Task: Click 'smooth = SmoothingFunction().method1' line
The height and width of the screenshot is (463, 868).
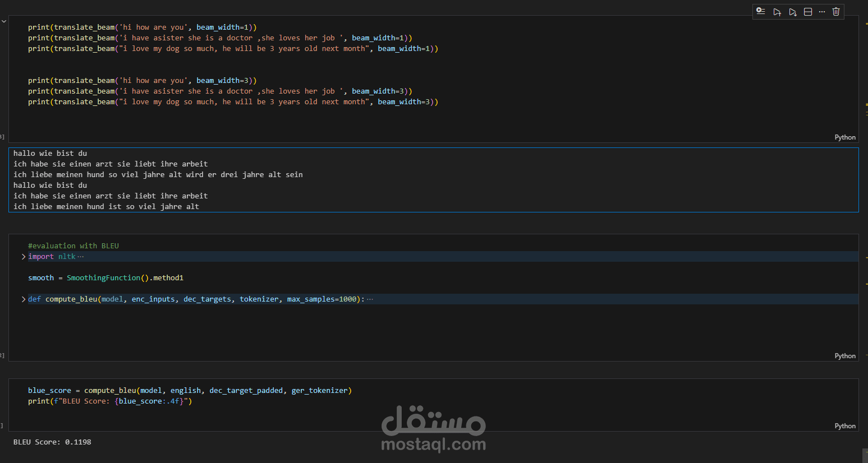Action: (x=106, y=278)
